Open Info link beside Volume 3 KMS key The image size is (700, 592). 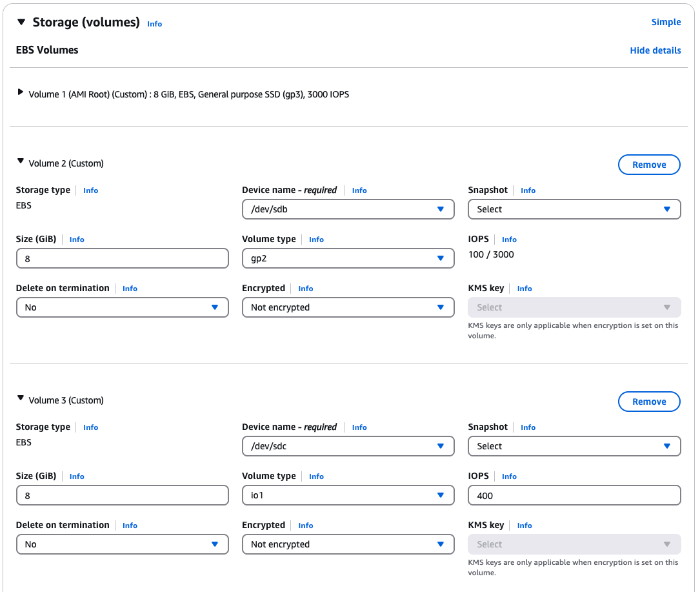coord(525,526)
